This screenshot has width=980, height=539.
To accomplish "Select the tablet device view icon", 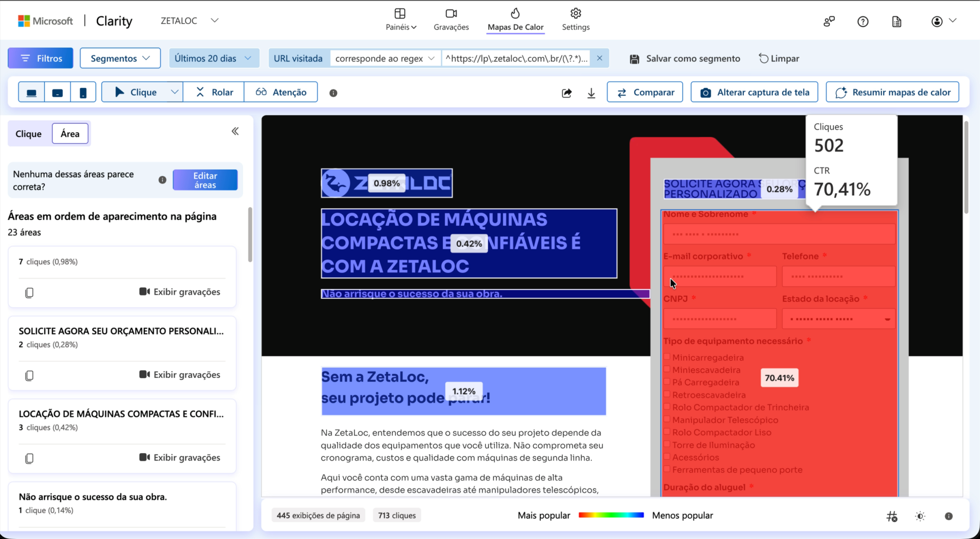I will point(57,92).
